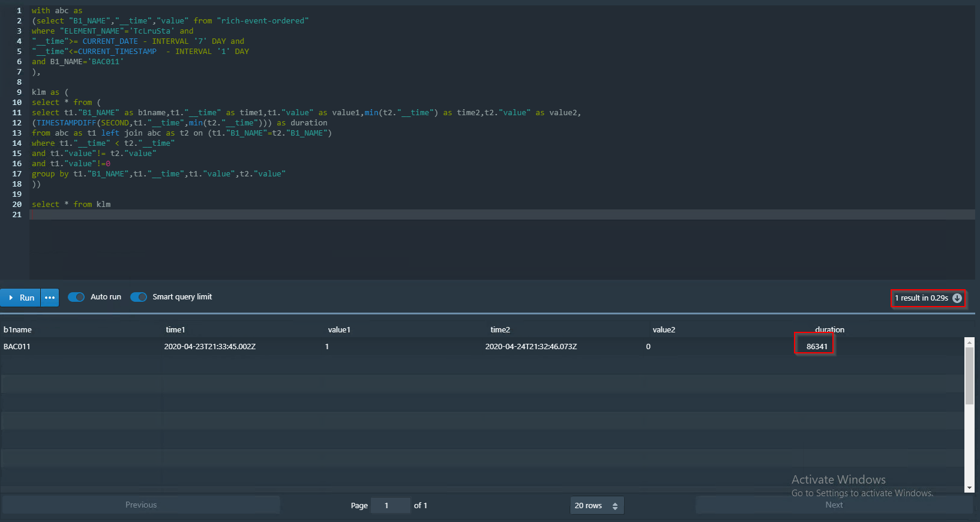
Task: Run the SQL query
Action: [x=20, y=298]
